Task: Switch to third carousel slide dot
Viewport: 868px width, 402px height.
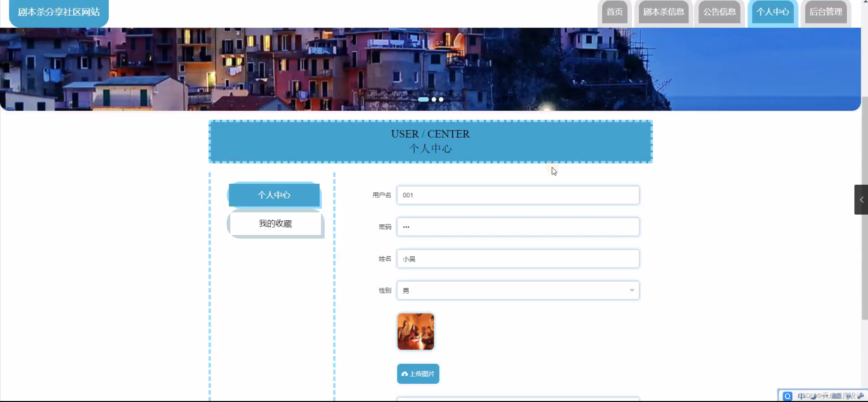Action: pos(441,99)
